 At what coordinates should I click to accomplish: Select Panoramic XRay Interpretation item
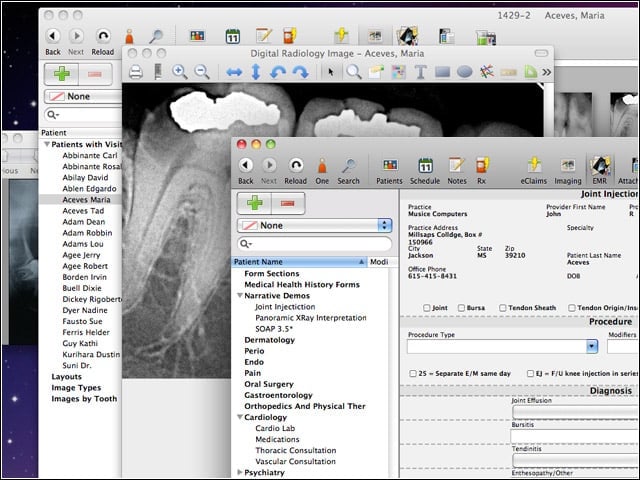tap(311, 318)
